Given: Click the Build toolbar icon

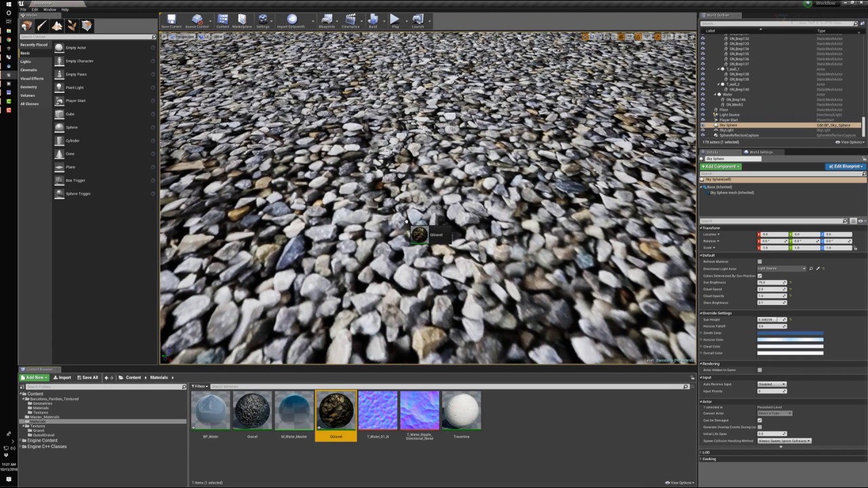Looking at the screenshot, I should [x=372, y=20].
